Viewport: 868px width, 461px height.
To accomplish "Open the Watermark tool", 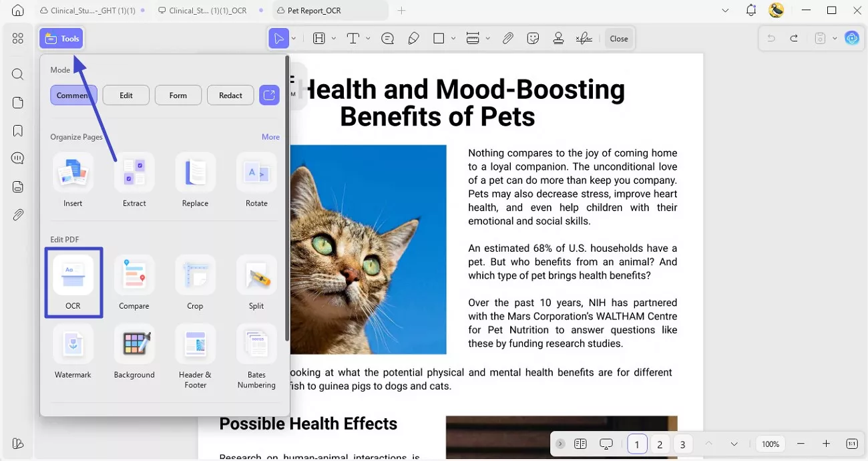I will tap(73, 351).
